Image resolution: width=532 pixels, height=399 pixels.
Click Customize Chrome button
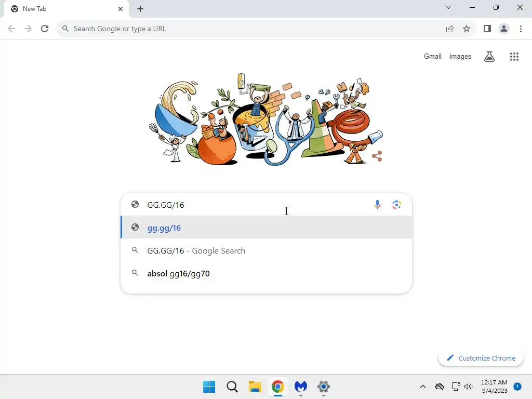(x=481, y=358)
